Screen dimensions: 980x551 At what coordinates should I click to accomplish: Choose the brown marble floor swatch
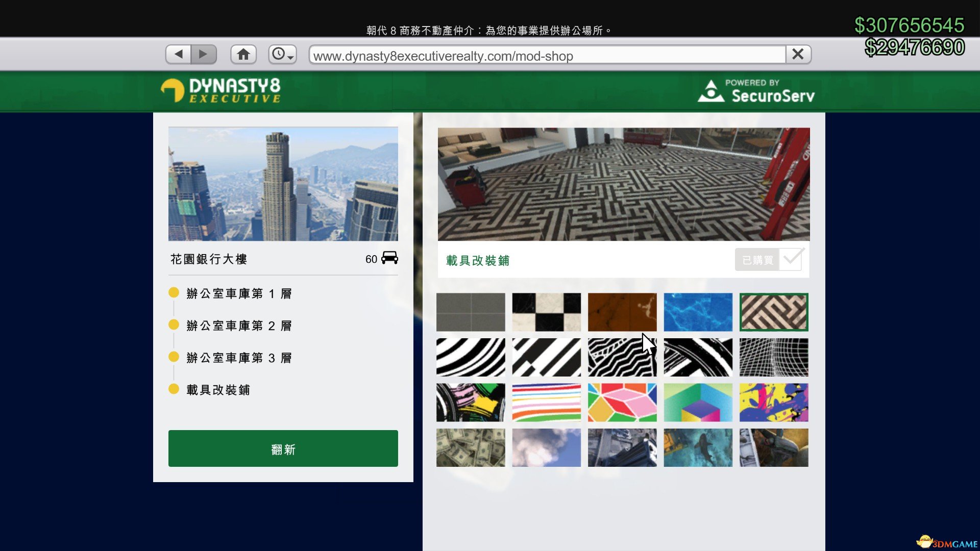click(622, 312)
